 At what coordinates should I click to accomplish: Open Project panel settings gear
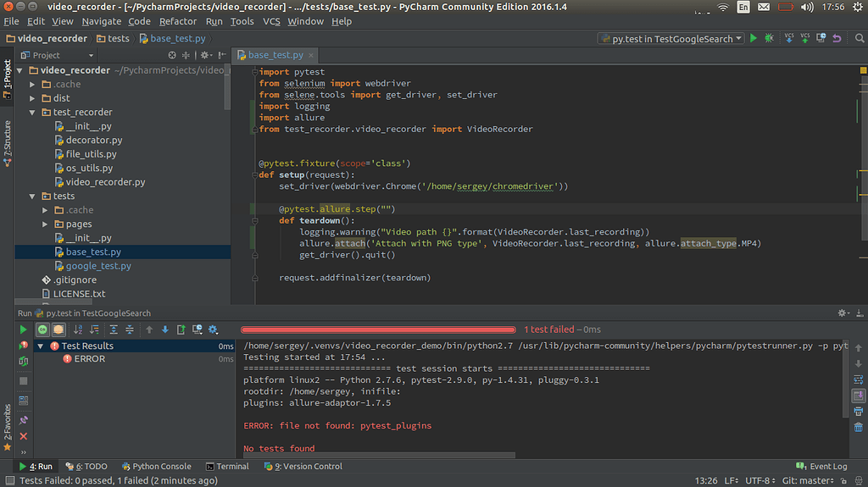click(x=206, y=55)
